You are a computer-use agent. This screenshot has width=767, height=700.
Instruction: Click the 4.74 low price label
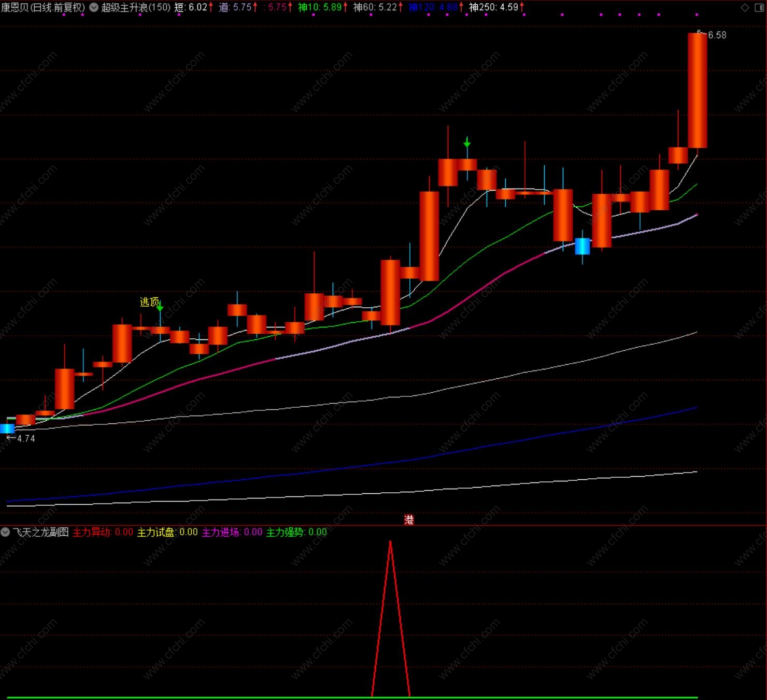[x=25, y=438]
